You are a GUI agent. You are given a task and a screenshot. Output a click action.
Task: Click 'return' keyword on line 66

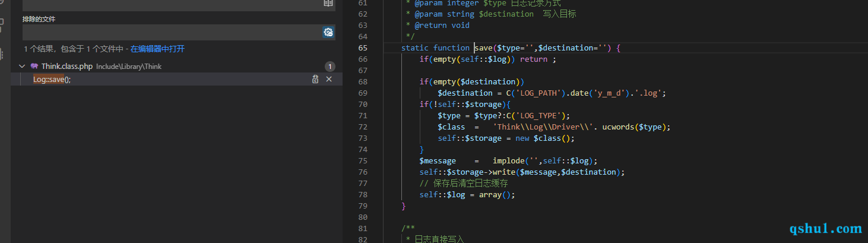tap(534, 59)
